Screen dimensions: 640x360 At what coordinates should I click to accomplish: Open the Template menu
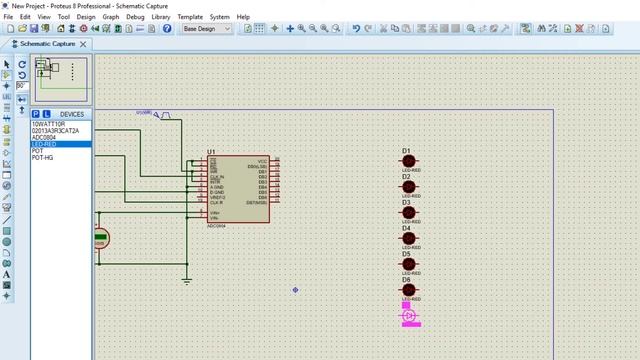pos(190,17)
